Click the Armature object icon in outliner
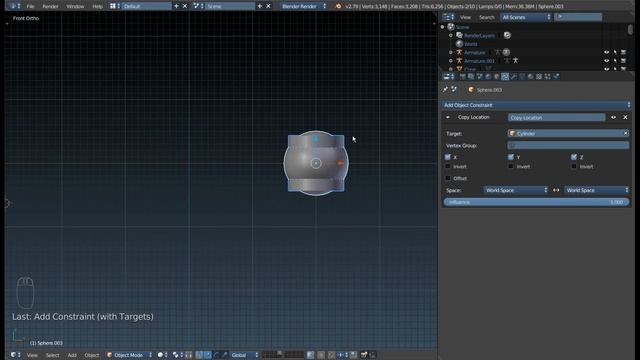Screen dimensions: 640x360 tap(459, 52)
